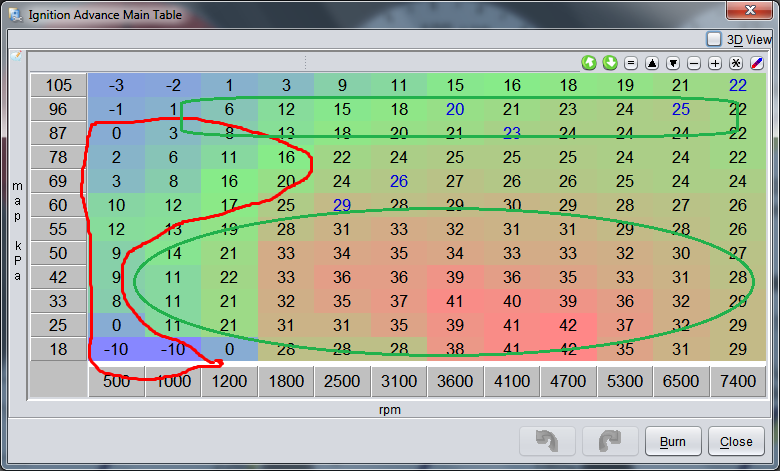Select the 105 kPa map axis bin
Viewport: 780px width, 471px height.
pos(59,85)
